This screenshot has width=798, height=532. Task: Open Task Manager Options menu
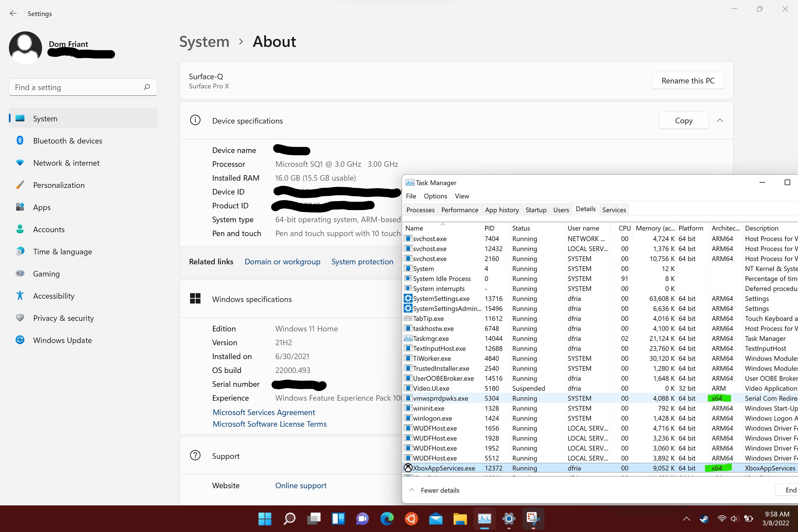tap(435, 196)
